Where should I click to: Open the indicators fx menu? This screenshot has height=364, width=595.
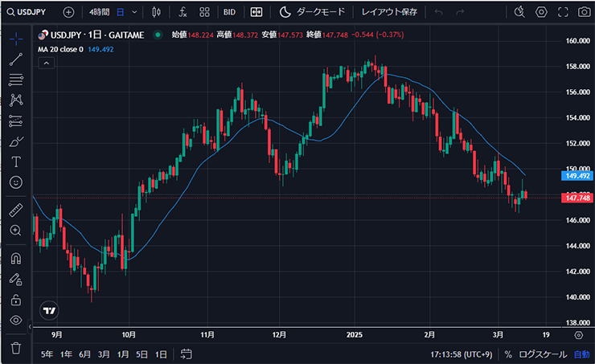[183, 12]
